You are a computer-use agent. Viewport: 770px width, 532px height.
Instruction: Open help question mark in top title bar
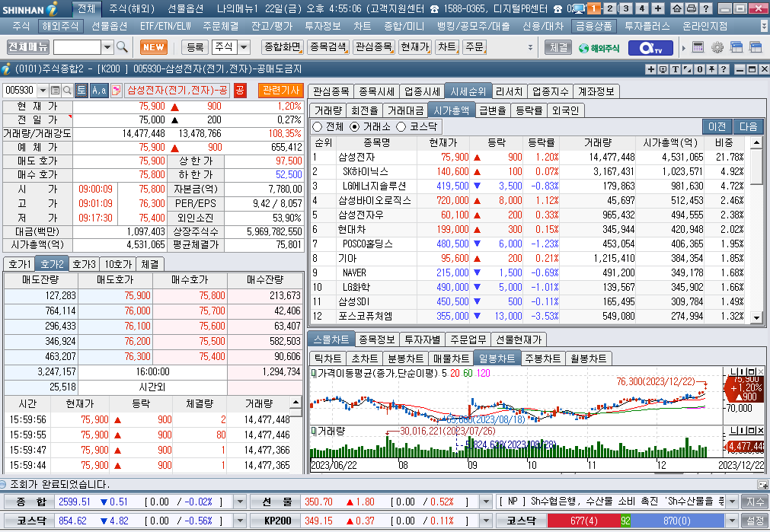(x=706, y=8)
